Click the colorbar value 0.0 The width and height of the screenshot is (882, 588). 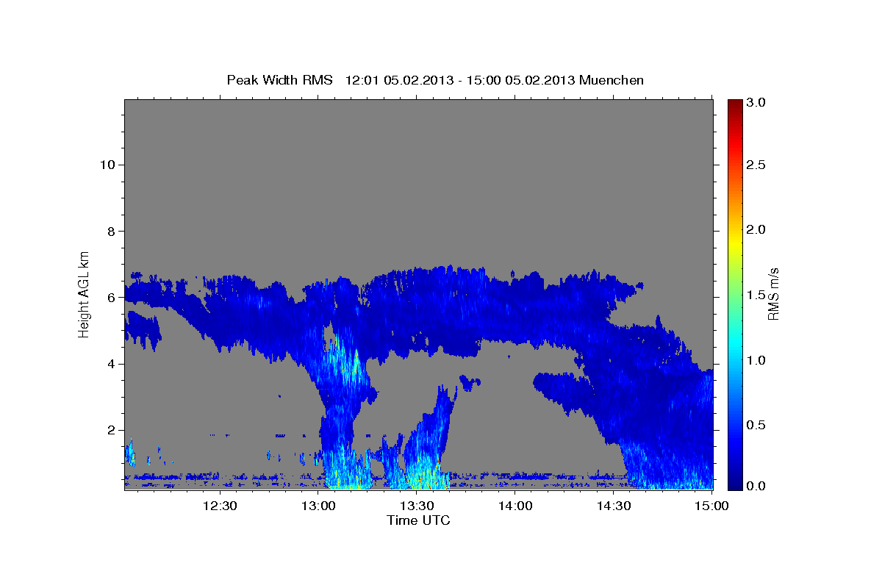point(756,486)
